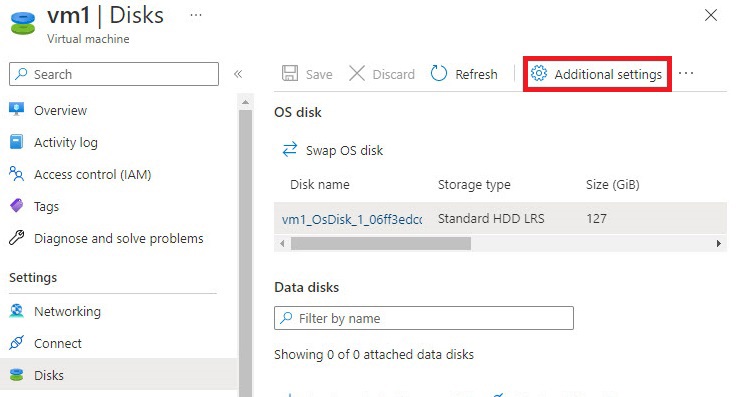Click the 127 size value
This screenshot has width=740, height=397.
(x=597, y=219)
